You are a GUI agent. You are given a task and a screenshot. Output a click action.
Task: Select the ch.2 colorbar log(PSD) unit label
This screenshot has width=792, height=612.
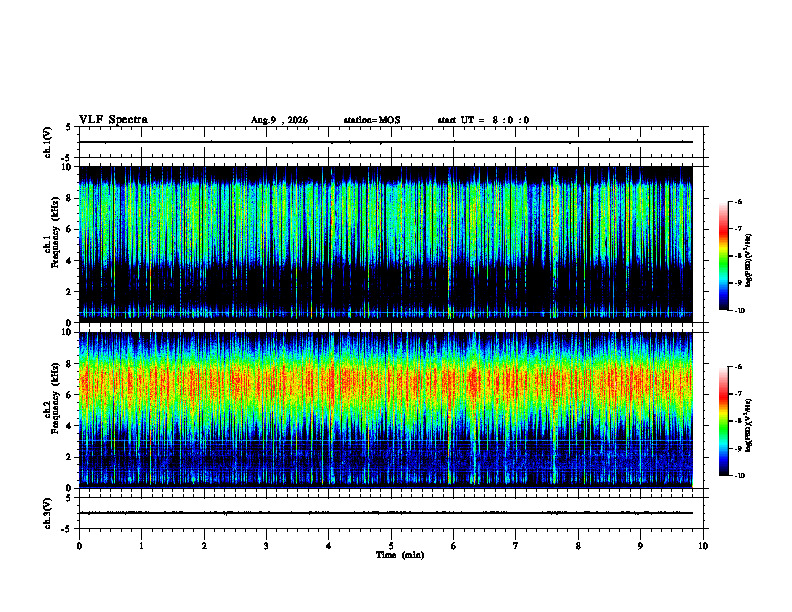(x=748, y=425)
